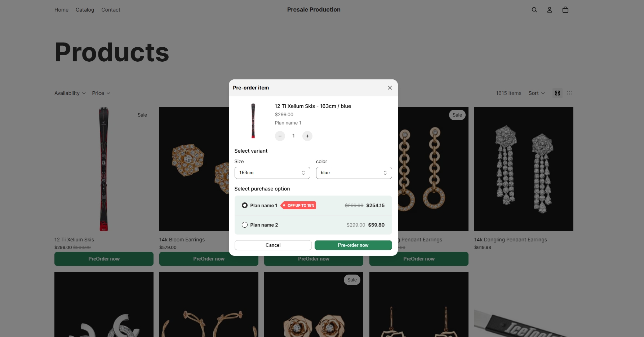This screenshot has width=644, height=337.
Task: Select the Plan name 2 radio option
Action: pyautogui.click(x=245, y=225)
